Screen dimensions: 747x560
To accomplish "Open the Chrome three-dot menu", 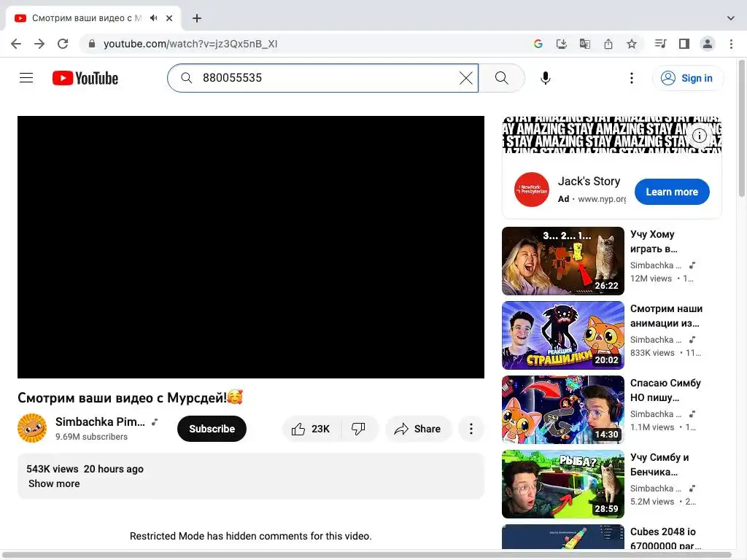I will pos(731,44).
